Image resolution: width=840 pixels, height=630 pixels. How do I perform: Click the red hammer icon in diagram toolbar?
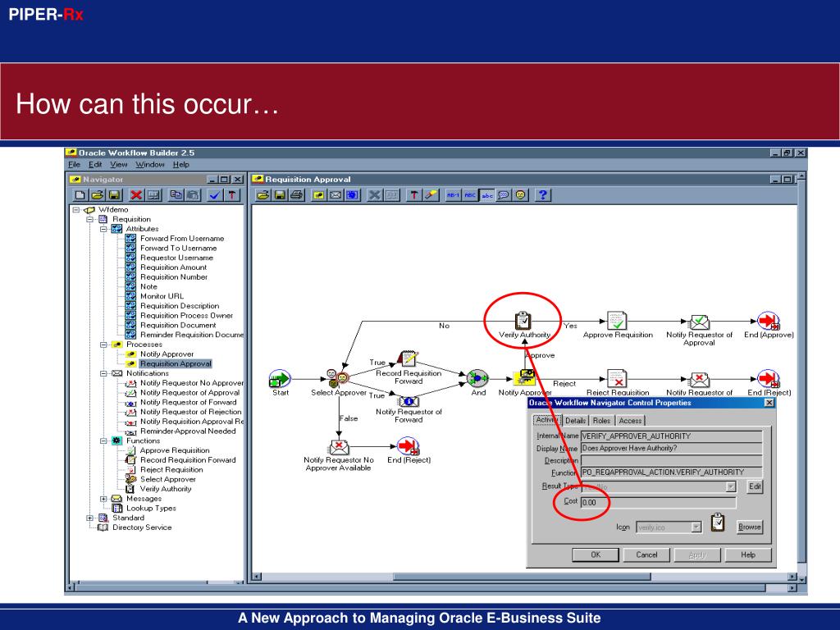tap(413, 195)
